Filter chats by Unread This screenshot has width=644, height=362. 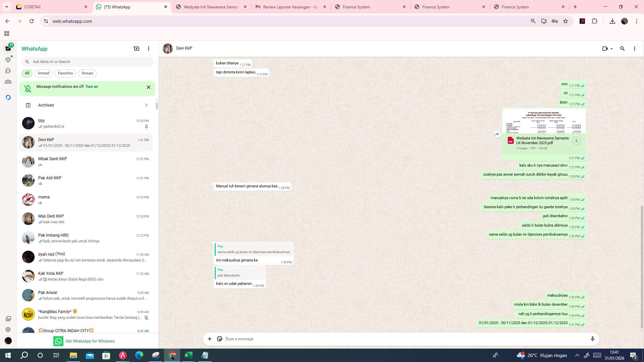(43, 73)
